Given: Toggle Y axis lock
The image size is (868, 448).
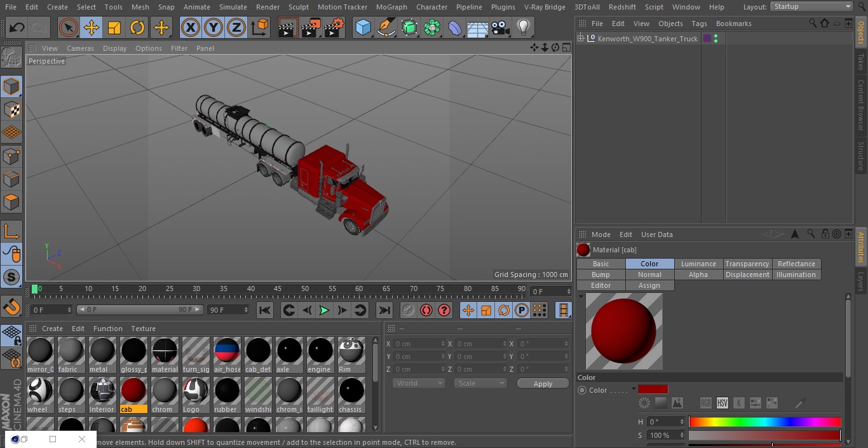Looking at the screenshot, I should click(214, 27).
